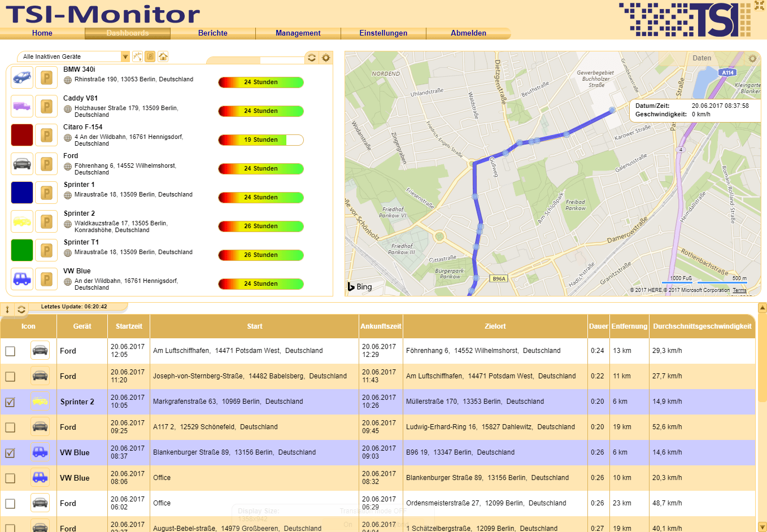Sort trips by the Zielort column header

coord(495,326)
